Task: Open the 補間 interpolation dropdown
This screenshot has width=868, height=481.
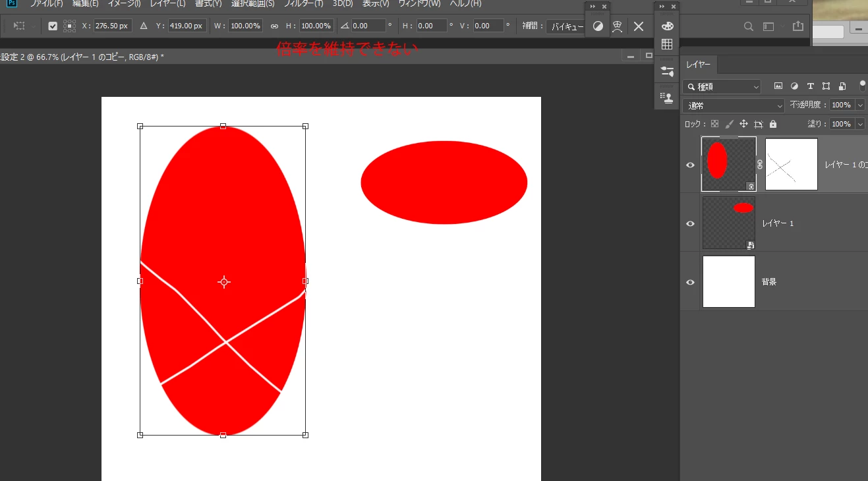Action: click(x=564, y=26)
